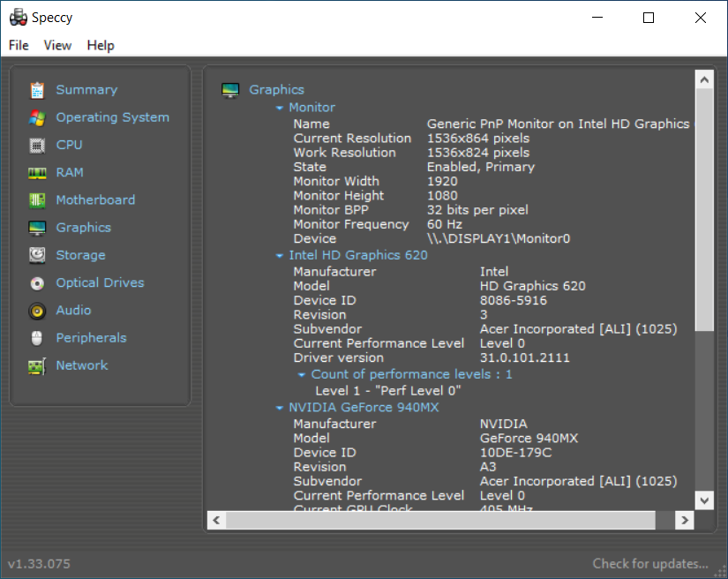Screen dimensions: 728x579
Task: Select the 'Enabled, Primary' state value
Action: click(x=481, y=167)
